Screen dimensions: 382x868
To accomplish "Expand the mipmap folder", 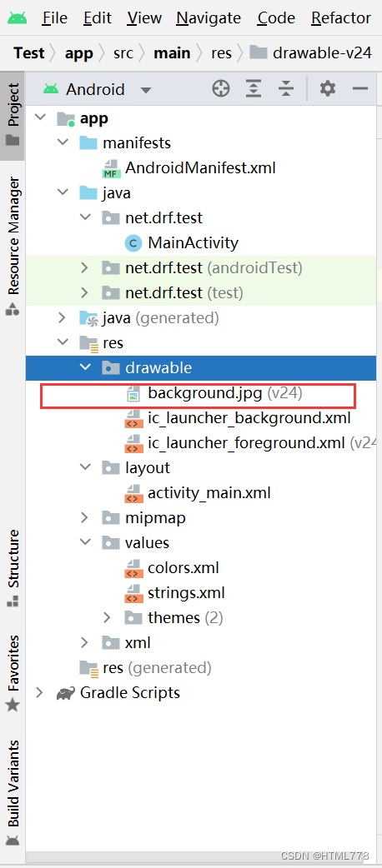I will coord(85,518).
